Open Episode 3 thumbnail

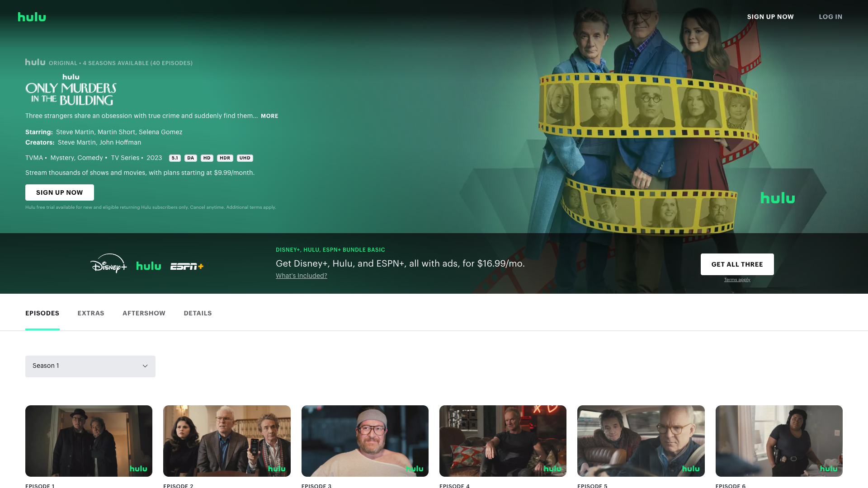[365, 441]
